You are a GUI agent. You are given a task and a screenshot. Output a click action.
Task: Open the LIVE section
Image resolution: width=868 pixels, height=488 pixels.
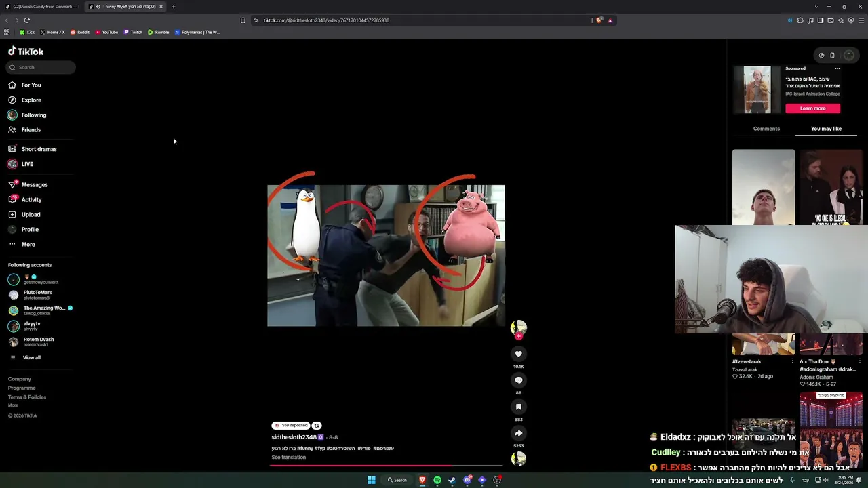click(21, 164)
